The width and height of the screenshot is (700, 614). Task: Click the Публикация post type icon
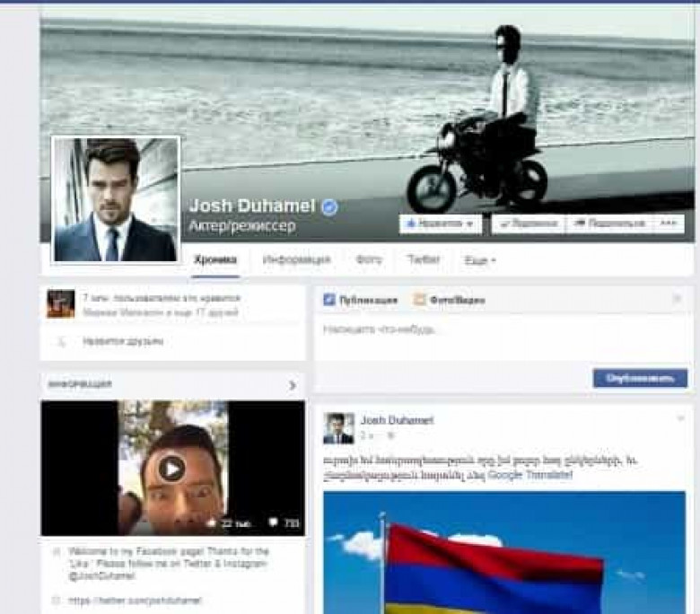click(329, 300)
